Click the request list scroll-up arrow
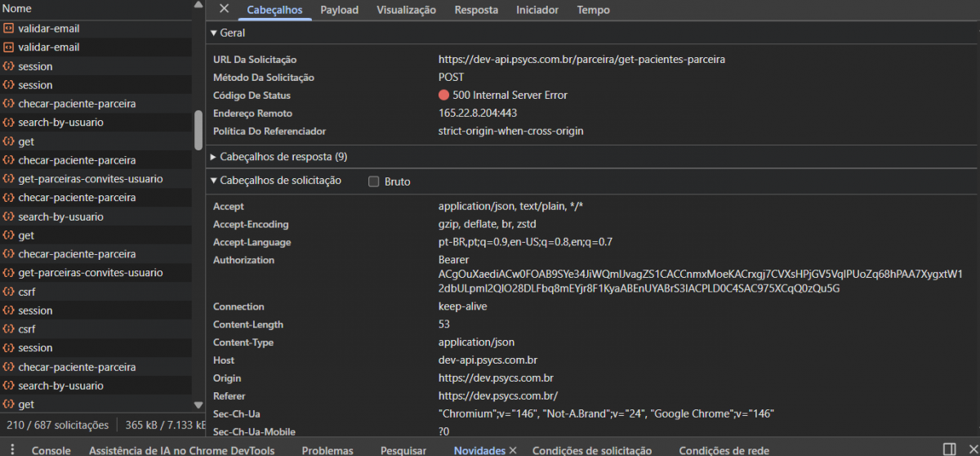980x456 pixels. (x=198, y=5)
